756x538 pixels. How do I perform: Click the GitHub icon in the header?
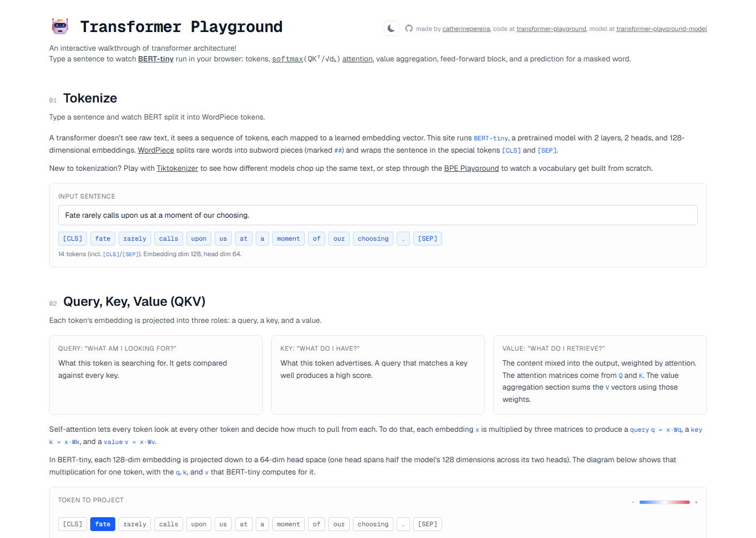point(409,28)
